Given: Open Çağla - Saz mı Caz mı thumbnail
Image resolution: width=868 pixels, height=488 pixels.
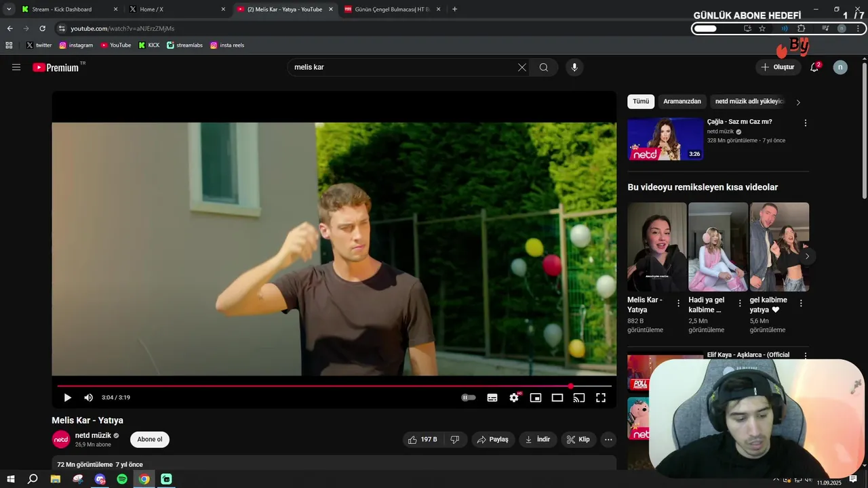Looking at the screenshot, I should click(665, 139).
